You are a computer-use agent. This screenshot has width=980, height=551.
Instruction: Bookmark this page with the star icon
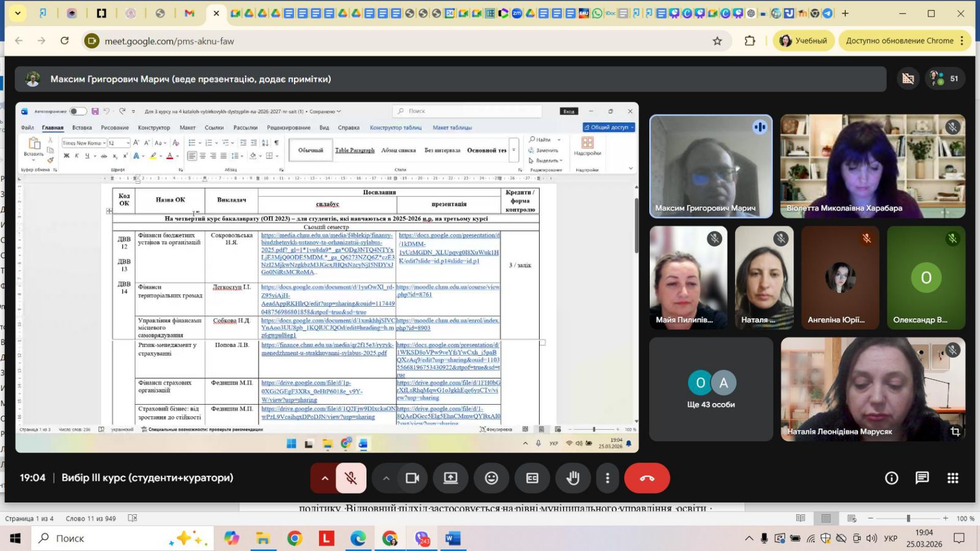coord(717,41)
